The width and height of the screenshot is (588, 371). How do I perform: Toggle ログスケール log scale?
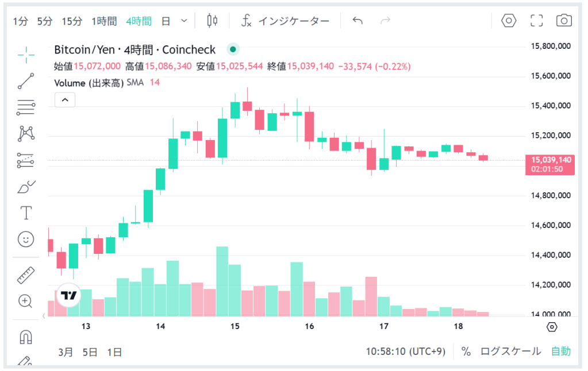510,351
